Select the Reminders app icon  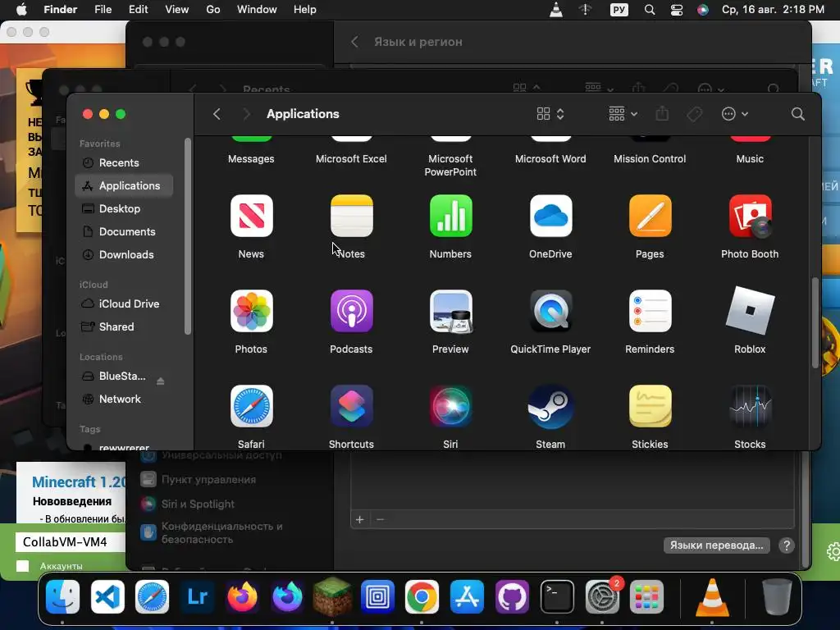pos(650,311)
